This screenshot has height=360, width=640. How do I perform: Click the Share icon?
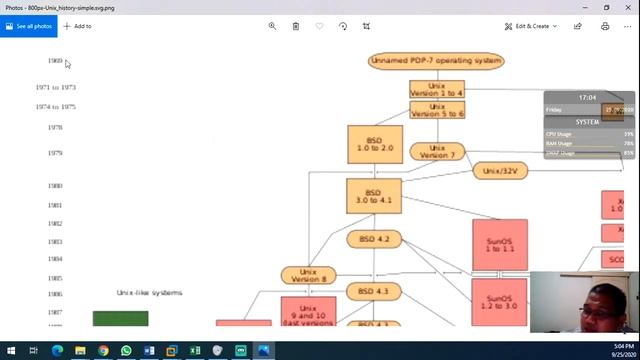578,26
